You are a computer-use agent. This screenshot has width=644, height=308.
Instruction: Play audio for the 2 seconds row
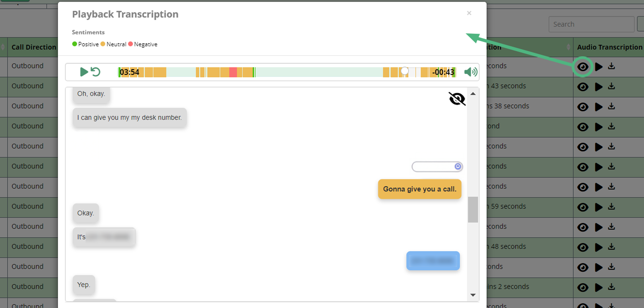(599, 287)
